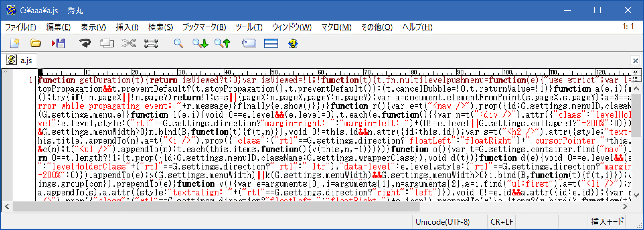Viewport: 644px width, 230px height.
Task: Open the 検索(S) search menu
Action: coord(160,27)
